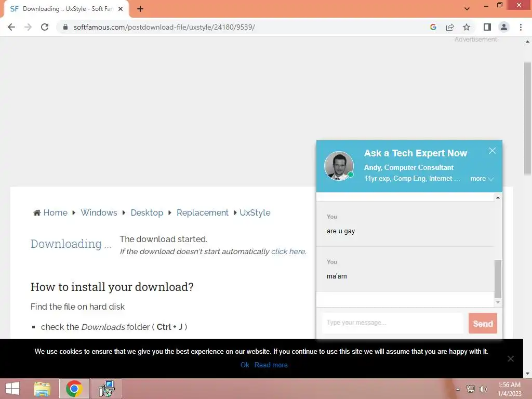The width and height of the screenshot is (532, 399).
Task: Open the taskbar clock and date
Action: 509,389
